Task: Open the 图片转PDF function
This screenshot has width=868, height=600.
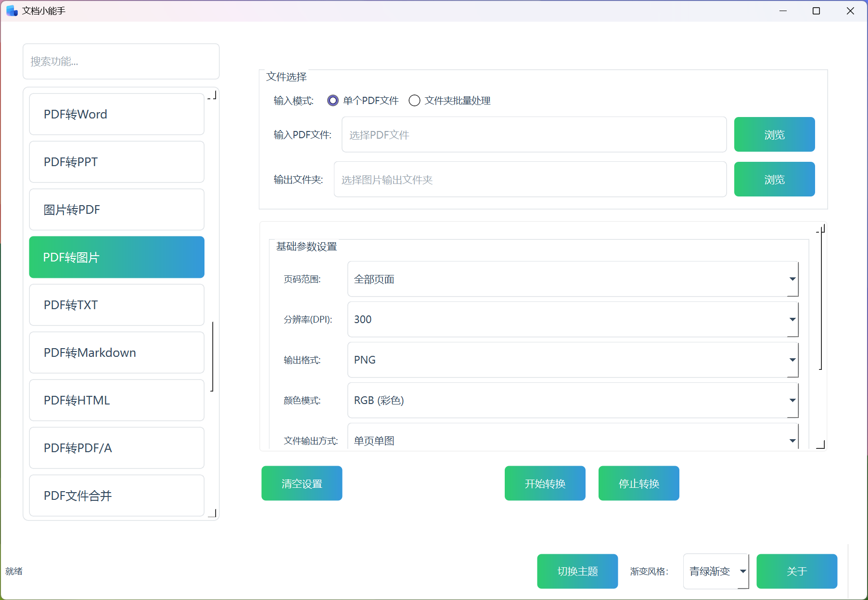Action: point(117,210)
